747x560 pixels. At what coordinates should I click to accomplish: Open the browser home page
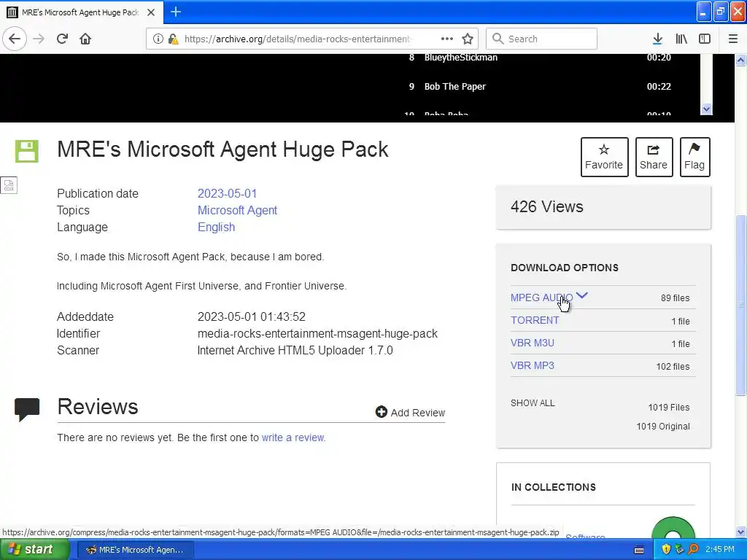point(85,39)
